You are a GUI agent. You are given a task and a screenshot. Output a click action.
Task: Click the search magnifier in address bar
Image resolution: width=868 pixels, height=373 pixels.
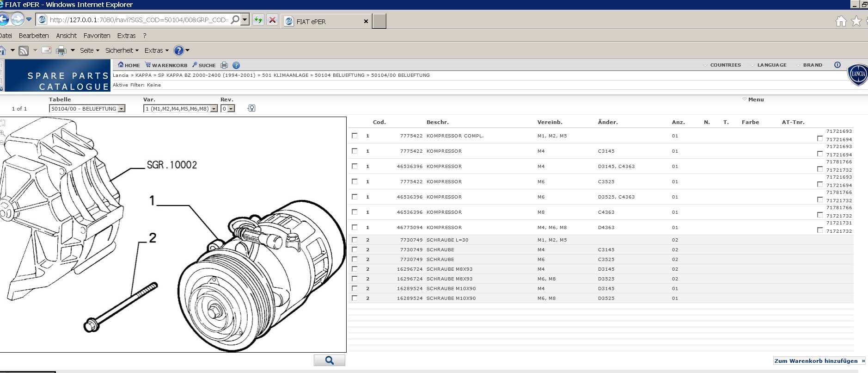click(x=235, y=19)
